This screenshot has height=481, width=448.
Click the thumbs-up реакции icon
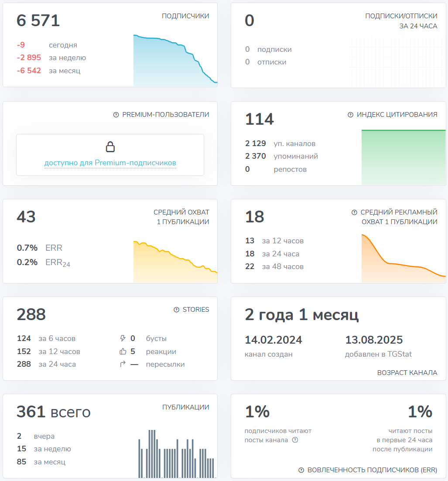point(123,351)
